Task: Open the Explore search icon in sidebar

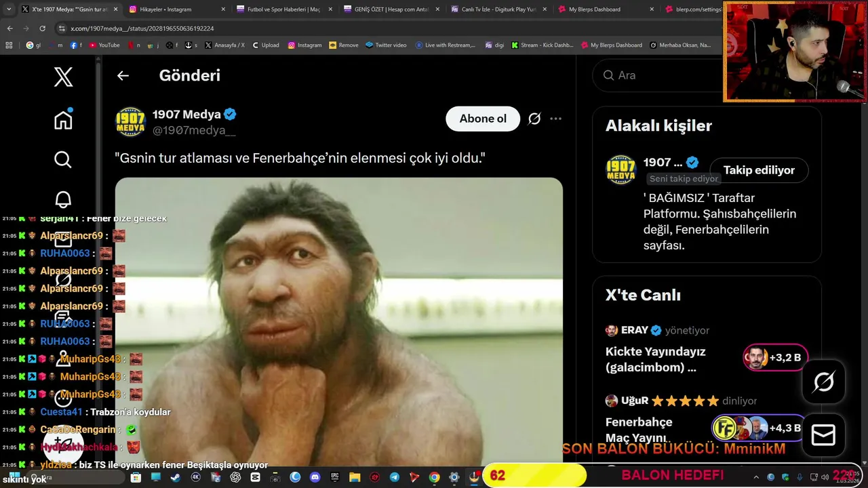Action: (63, 159)
